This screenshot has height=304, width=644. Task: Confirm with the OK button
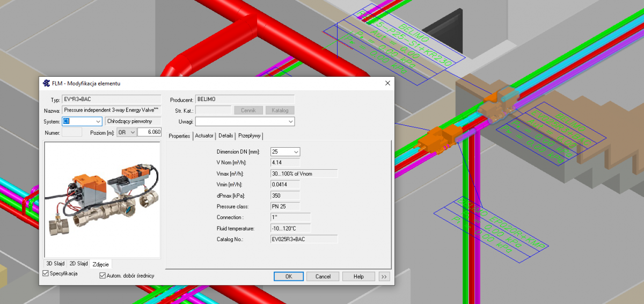coord(289,277)
